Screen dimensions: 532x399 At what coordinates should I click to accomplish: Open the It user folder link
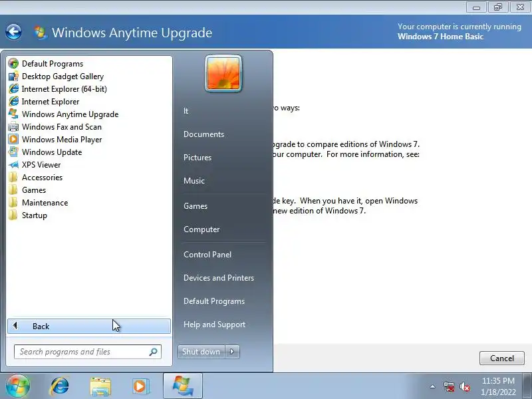[186, 111]
